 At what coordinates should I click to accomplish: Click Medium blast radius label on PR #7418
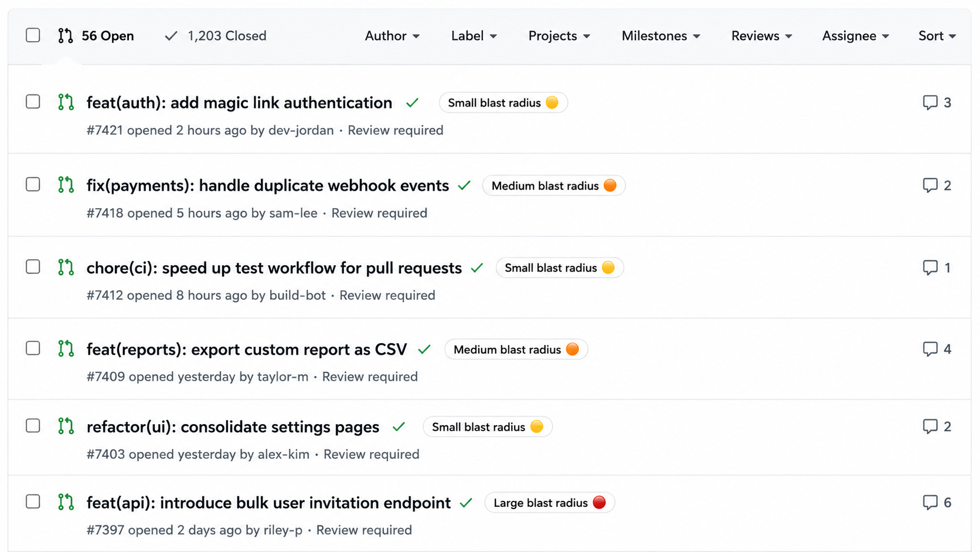coord(554,185)
